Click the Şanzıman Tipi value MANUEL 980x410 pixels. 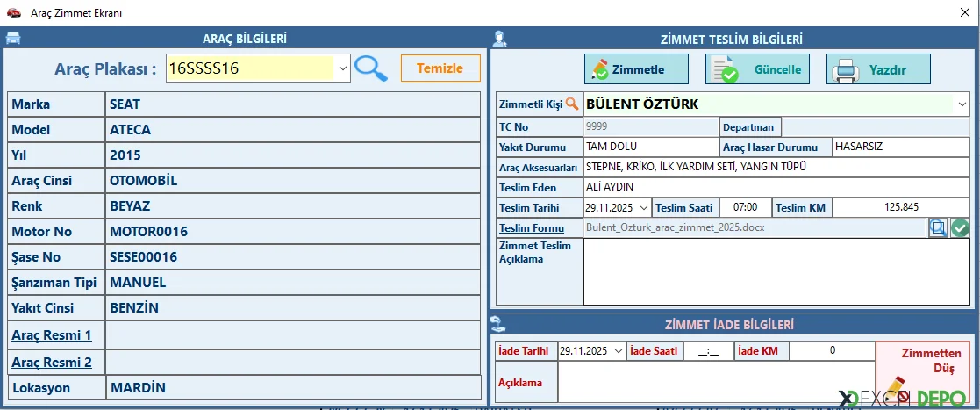(292, 282)
